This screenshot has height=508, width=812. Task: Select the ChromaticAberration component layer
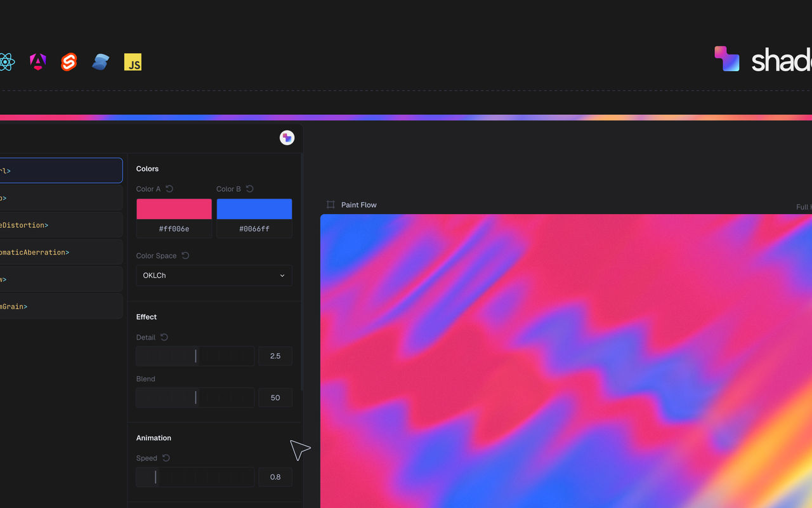click(x=61, y=252)
